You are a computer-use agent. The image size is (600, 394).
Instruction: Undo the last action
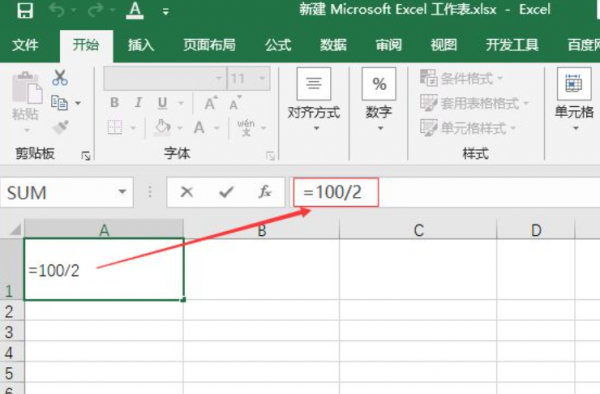pos(57,11)
